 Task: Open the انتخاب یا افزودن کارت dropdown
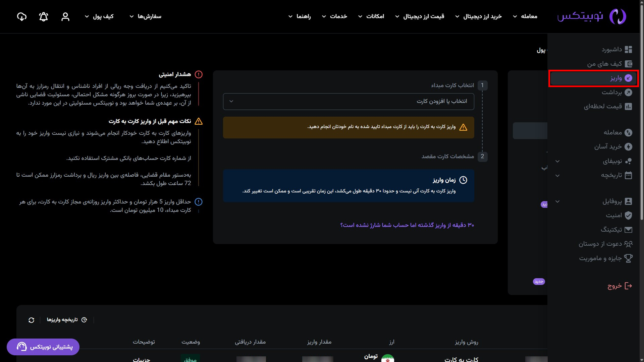[x=348, y=101]
